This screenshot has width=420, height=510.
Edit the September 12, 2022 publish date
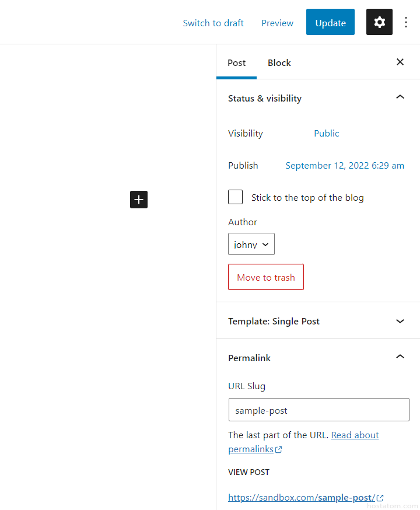(x=345, y=165)
